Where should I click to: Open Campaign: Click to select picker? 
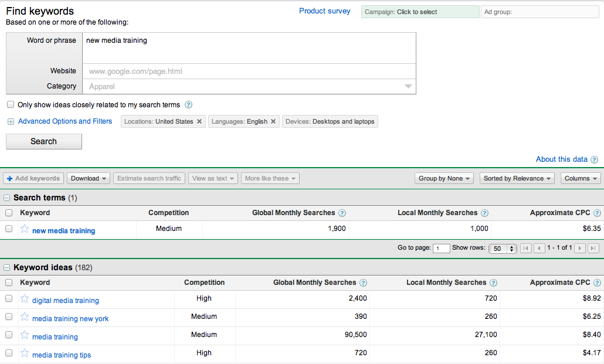420,12
